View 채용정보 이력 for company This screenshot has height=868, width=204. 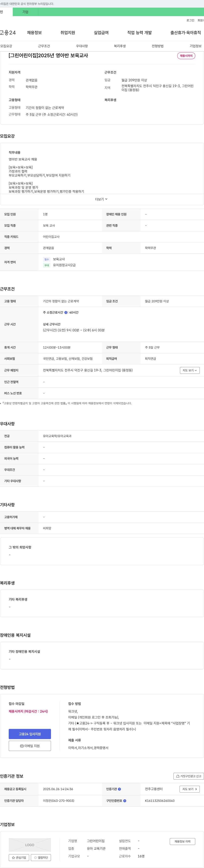[182, 841]
